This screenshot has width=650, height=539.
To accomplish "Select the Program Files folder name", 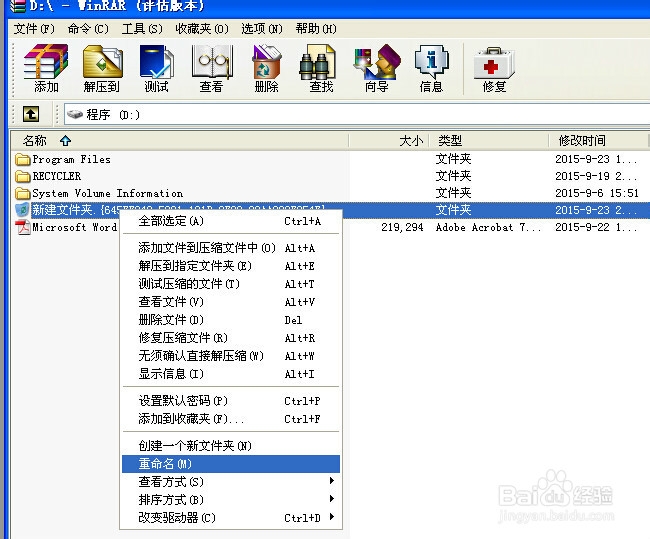I will tap(72, 160).
